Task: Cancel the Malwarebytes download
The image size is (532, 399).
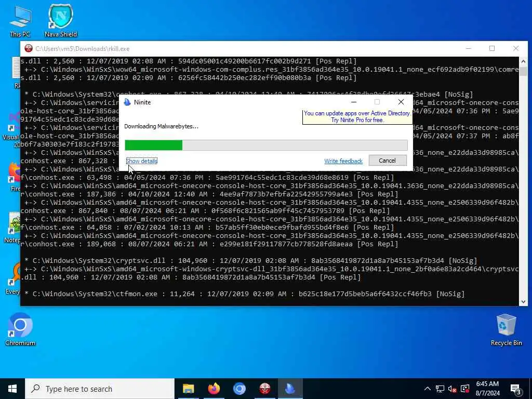Action: (388, 161)
